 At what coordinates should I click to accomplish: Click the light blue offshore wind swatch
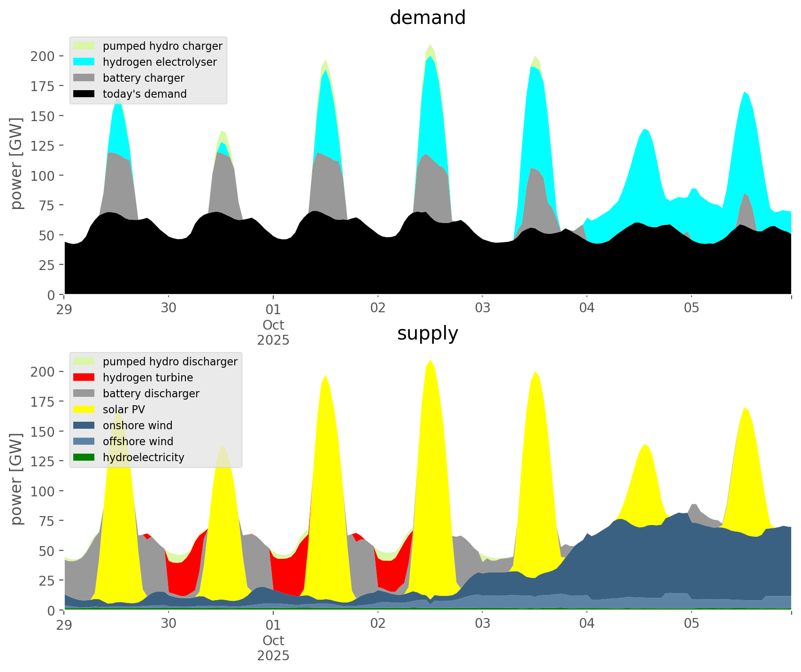84,441
